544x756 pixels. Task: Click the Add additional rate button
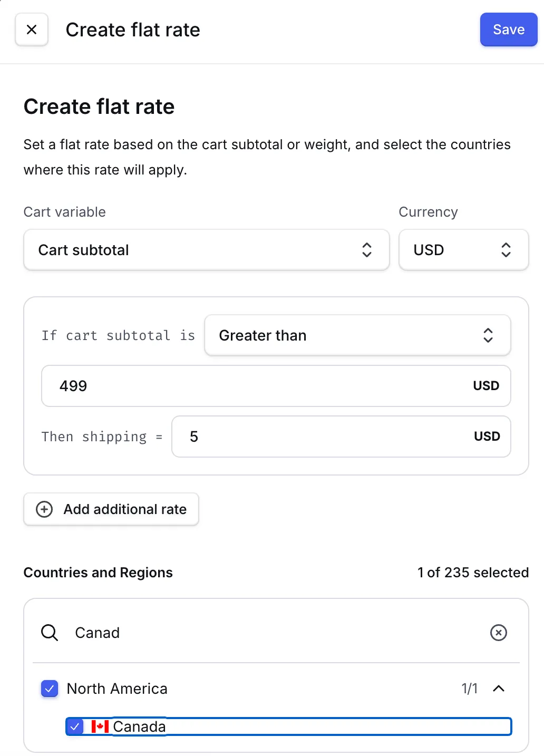tap(111, 509)
